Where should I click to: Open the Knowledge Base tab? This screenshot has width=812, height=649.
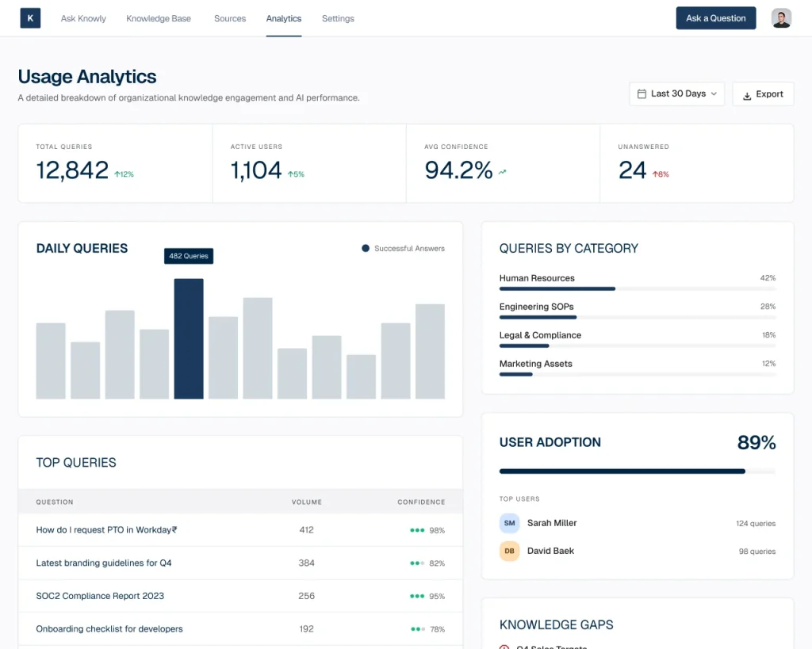[x=159, y=19]
